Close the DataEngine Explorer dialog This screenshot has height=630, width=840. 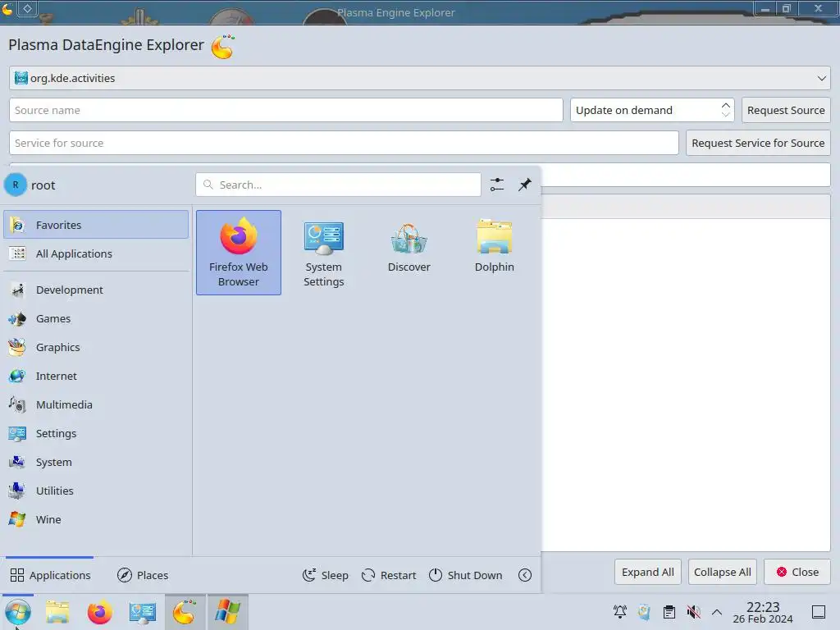(x=797, y=572)
